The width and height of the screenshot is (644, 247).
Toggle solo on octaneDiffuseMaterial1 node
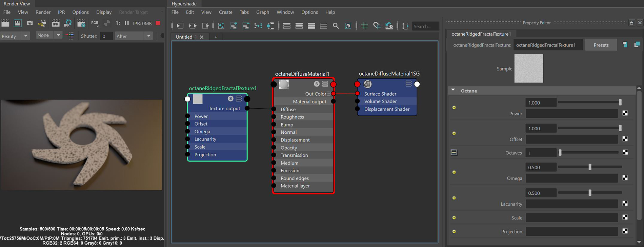(317, 84)
